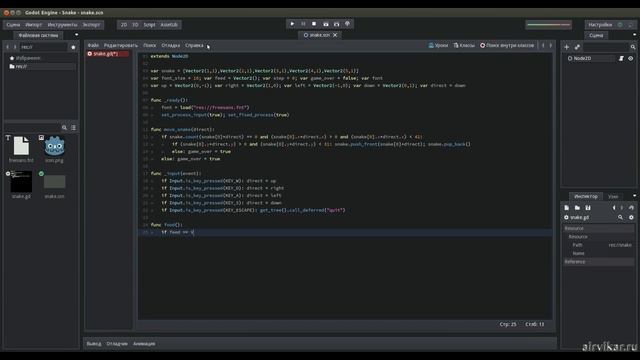Search inspector properties magnifier icon
The height and width of the screenshot is (360, 640).
tap(620, 218)
